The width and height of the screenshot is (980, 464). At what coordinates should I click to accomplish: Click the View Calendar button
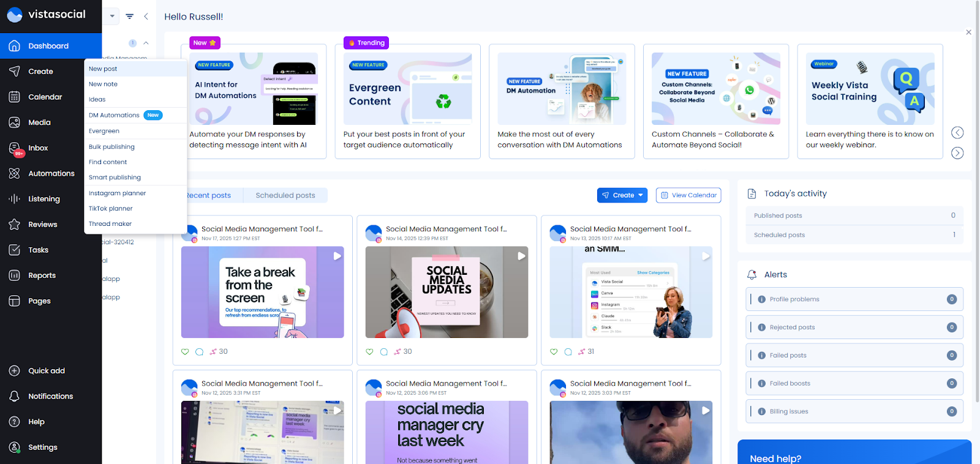click(688, 195)
